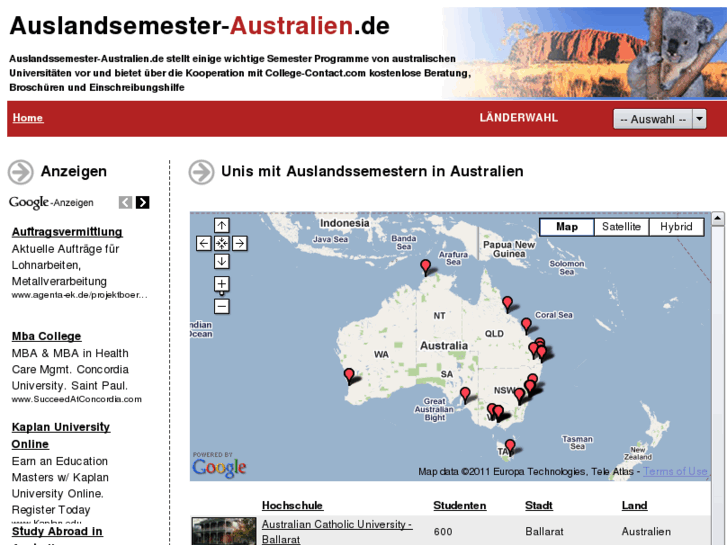Image resolution: width=727 pixels, height=545 pixels.
Task: Click the marker left of Coral Sea
Action: 526,325
